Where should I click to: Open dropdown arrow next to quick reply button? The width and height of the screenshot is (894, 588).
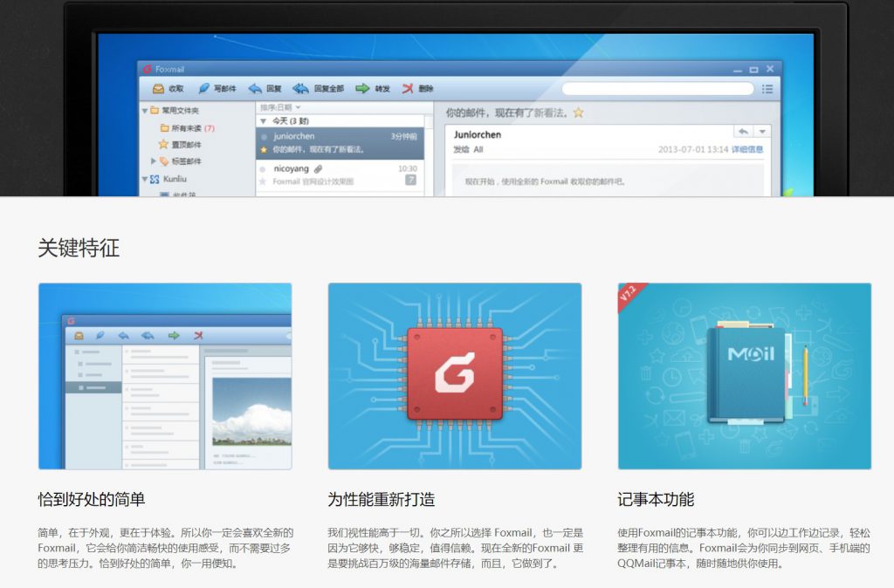coord(762,131)
